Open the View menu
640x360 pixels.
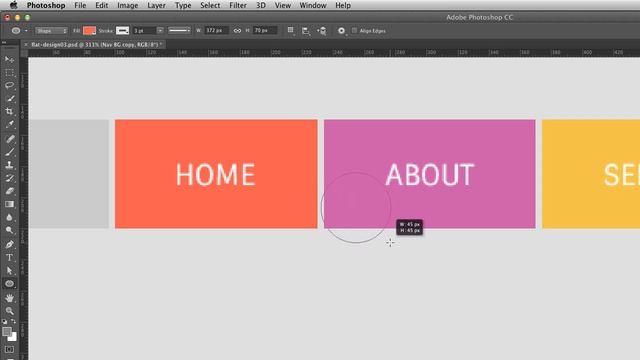282,5
